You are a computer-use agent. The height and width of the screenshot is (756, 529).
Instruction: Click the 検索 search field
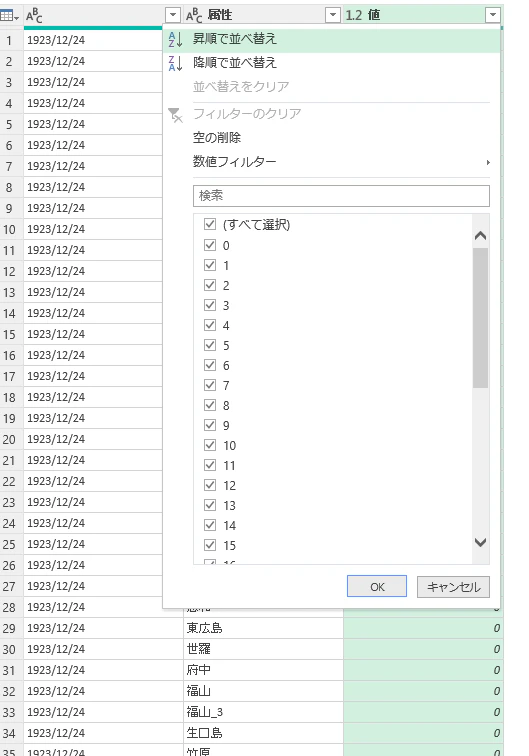click(341, 196)
